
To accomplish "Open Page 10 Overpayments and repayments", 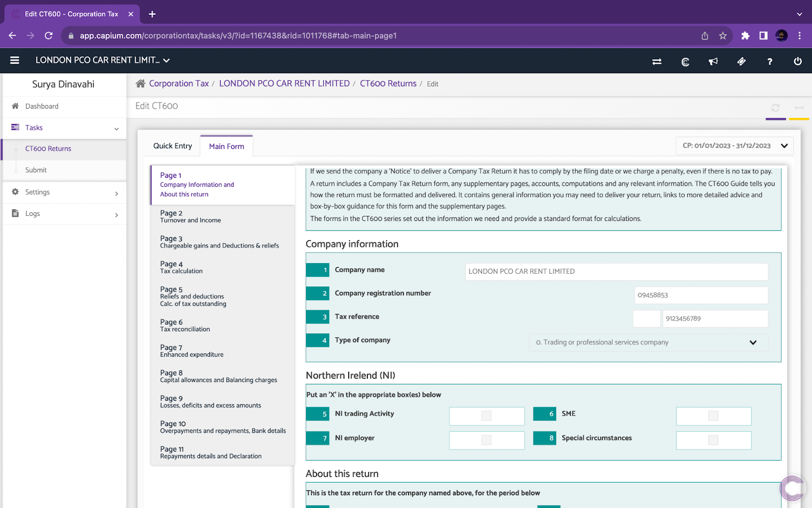I will [x=223, y=427].
